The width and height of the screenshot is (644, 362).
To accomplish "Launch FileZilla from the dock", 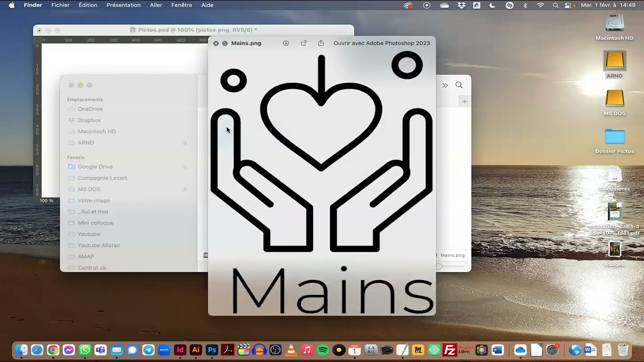I will tap(450, 350).
